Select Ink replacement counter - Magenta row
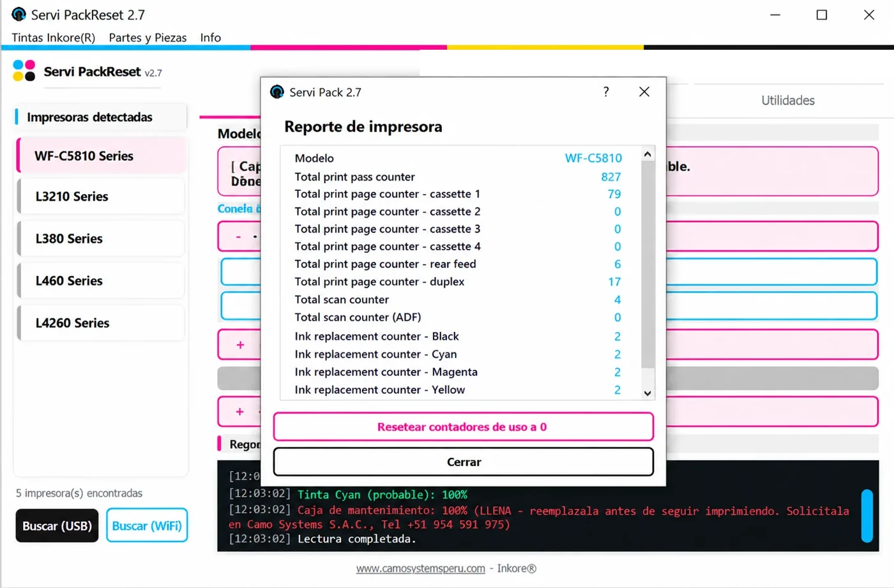The height and width of the screenshot is (588, 894). point(461,372)
